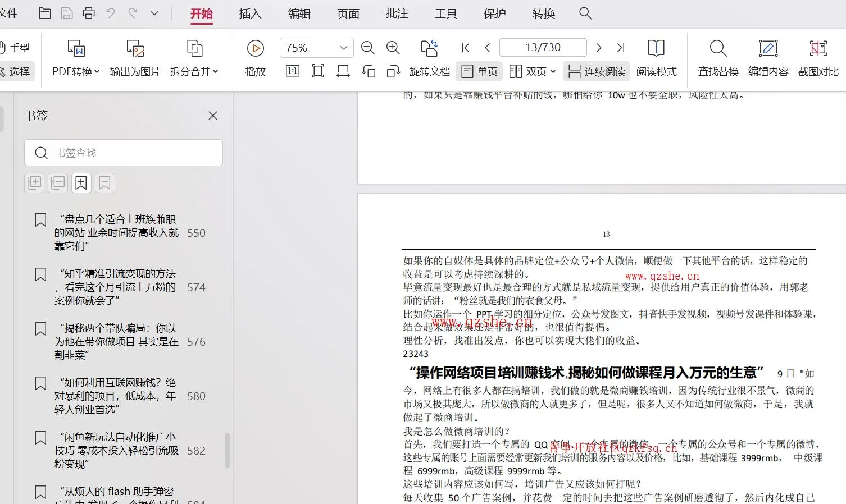Click the 旋转文档 rotate document button
846x504 pixels.
(430, 59)
